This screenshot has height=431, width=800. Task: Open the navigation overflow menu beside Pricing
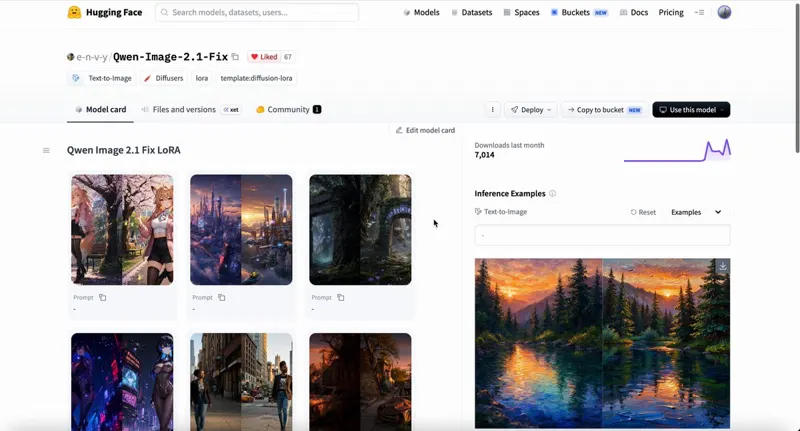699,12
